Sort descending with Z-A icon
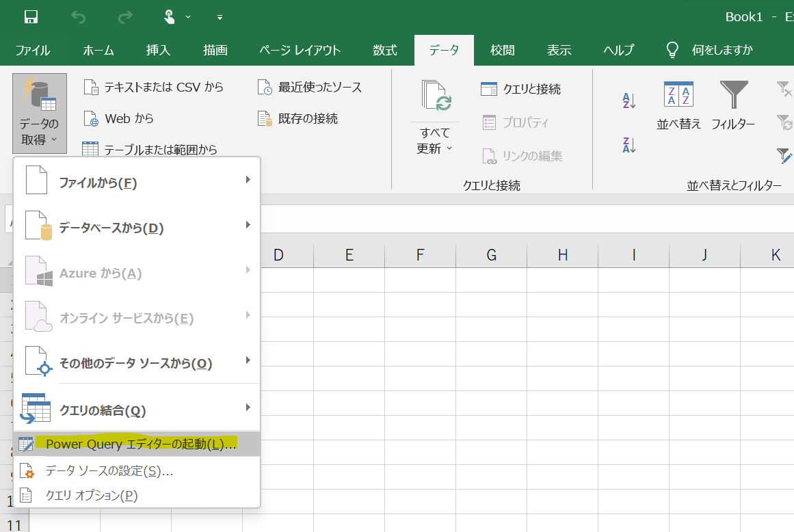Screen dimensions: 794x532 pyautogui.click(x=628, y=145)
